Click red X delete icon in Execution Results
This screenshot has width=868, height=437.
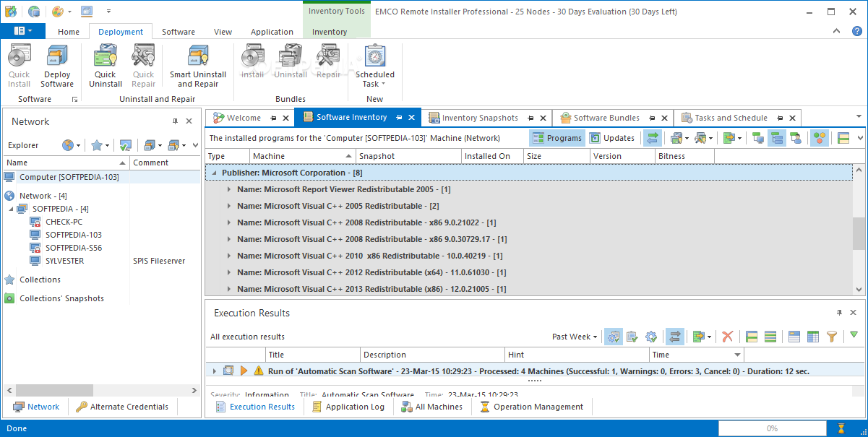[728, 337]
